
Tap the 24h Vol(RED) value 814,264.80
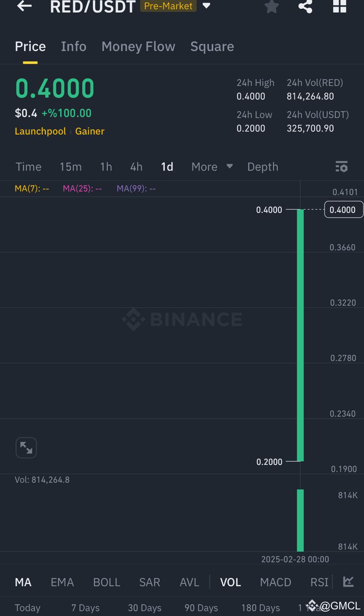(310, 96)
